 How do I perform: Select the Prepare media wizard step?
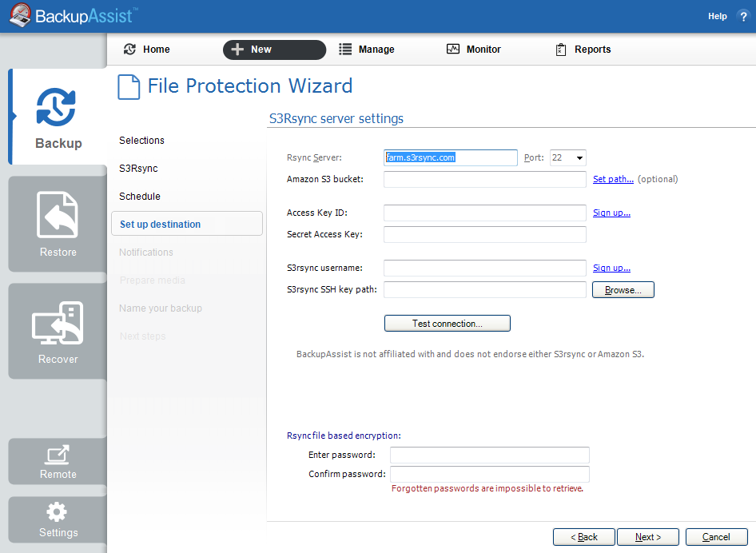point(153,280)
